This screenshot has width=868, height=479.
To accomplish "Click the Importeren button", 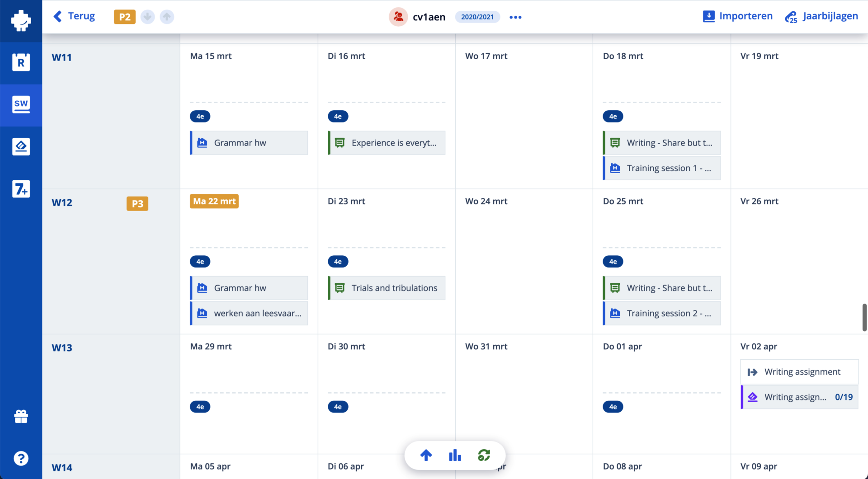I will click(x=737, y=16).
